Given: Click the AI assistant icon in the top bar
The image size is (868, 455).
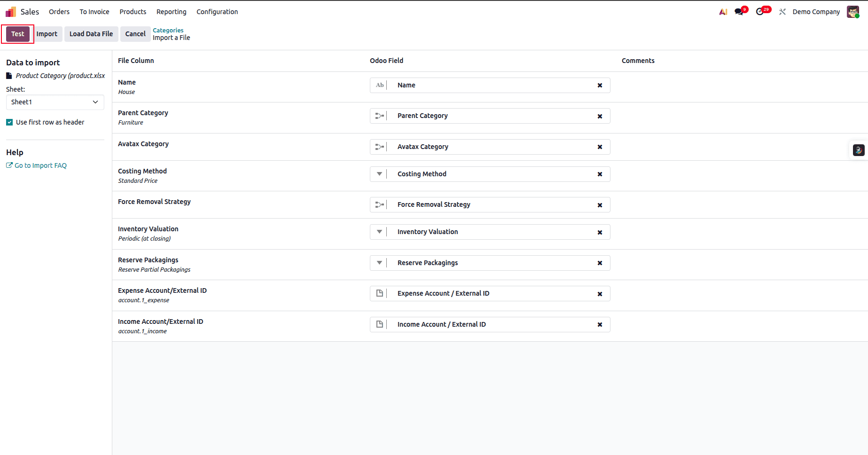Looking at the screenshot, I should (x=722, y=11).
